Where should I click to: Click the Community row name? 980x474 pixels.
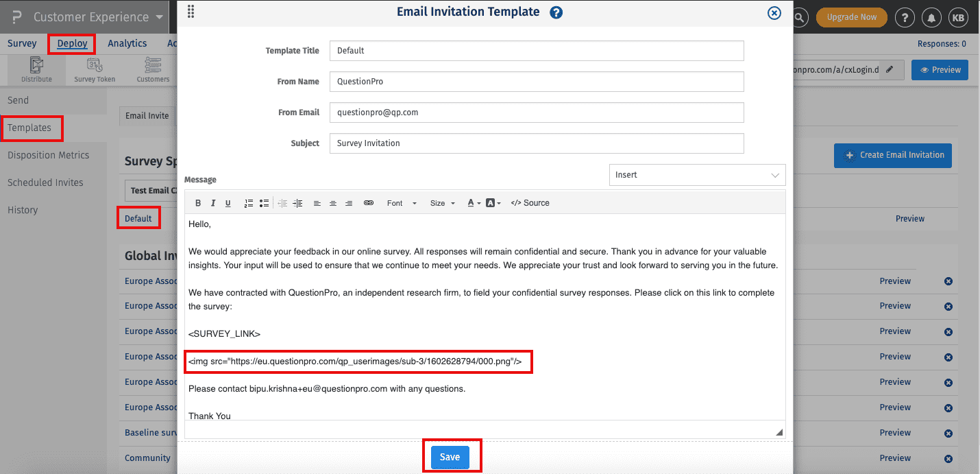[x=147, y=458]
